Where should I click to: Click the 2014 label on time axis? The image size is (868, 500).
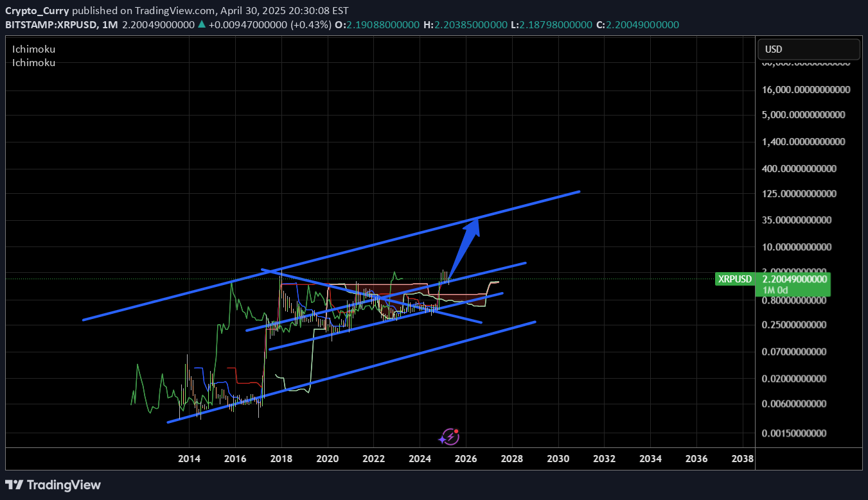(189, 459)
